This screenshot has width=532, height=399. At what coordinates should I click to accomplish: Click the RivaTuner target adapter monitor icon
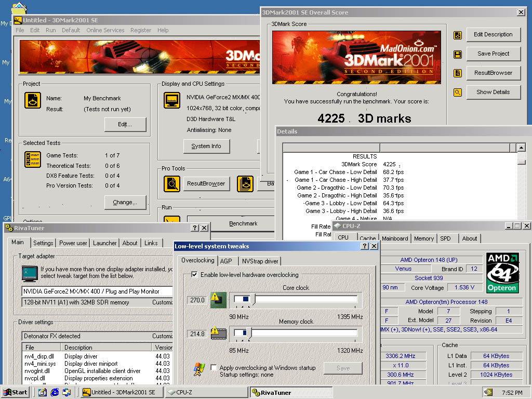pos(30,274)
